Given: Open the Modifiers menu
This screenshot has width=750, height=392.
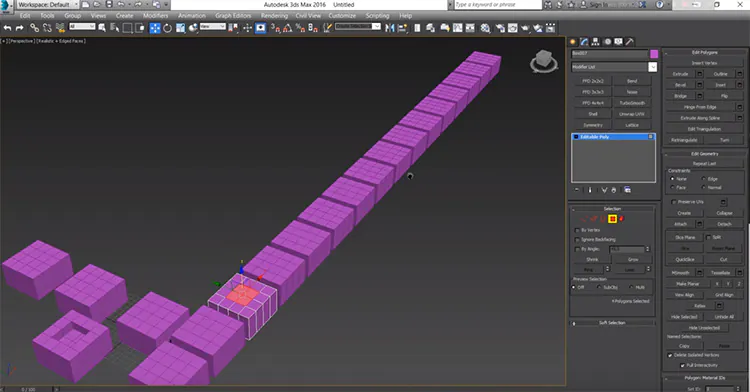Looking at the screenshot, I should [155, 16].
